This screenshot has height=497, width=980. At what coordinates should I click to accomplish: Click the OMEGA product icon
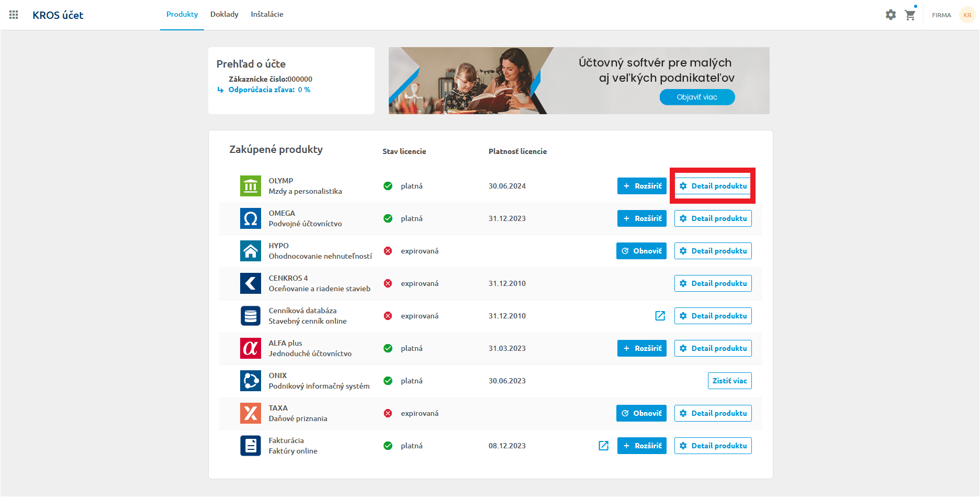pyautogui.click(x=251, y=218)
